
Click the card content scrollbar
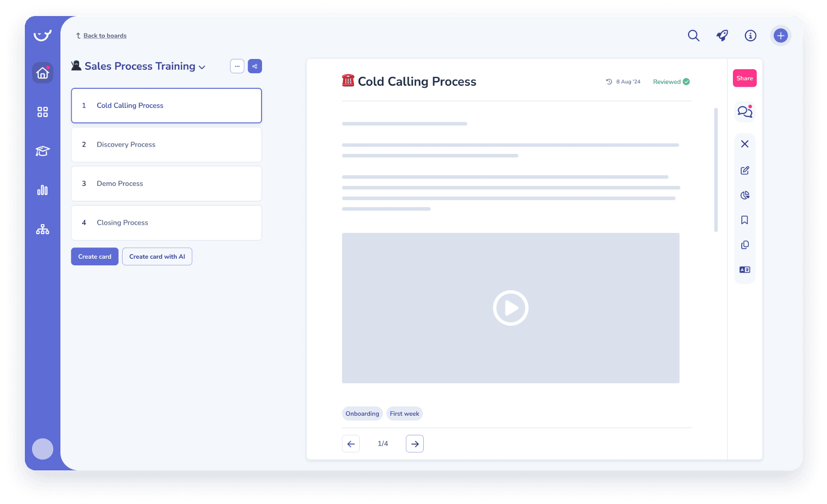pyautogui.click(x=716, y=170)
